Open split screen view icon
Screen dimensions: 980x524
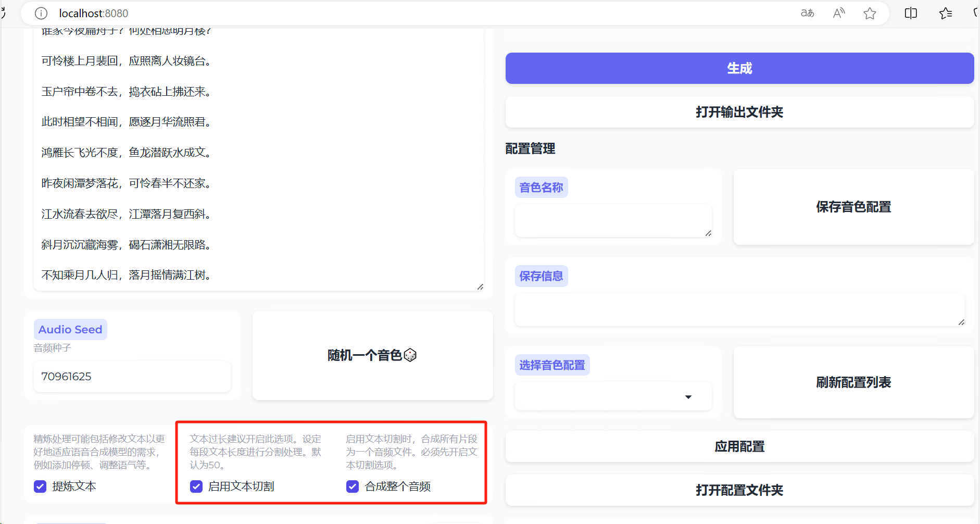[x=911, y=14]
